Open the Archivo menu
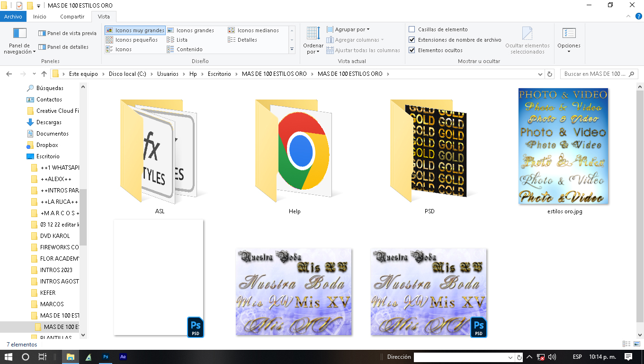Viewport: 644px width, 364px height. pyautogui.click(x=13, y=17)
